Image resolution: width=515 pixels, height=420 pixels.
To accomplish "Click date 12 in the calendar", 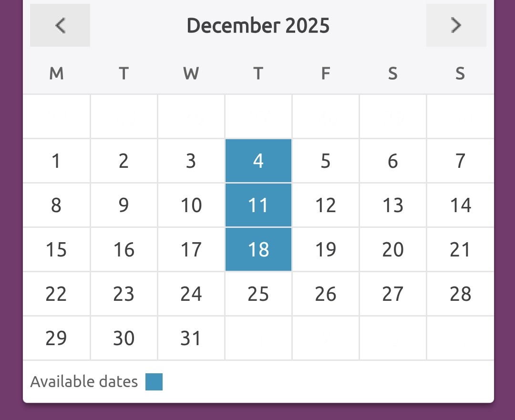I will 326,205.
